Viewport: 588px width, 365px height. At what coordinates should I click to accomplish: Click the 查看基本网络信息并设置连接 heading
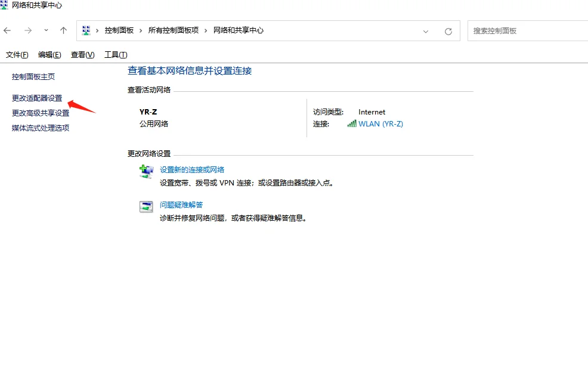coord(190,71)
